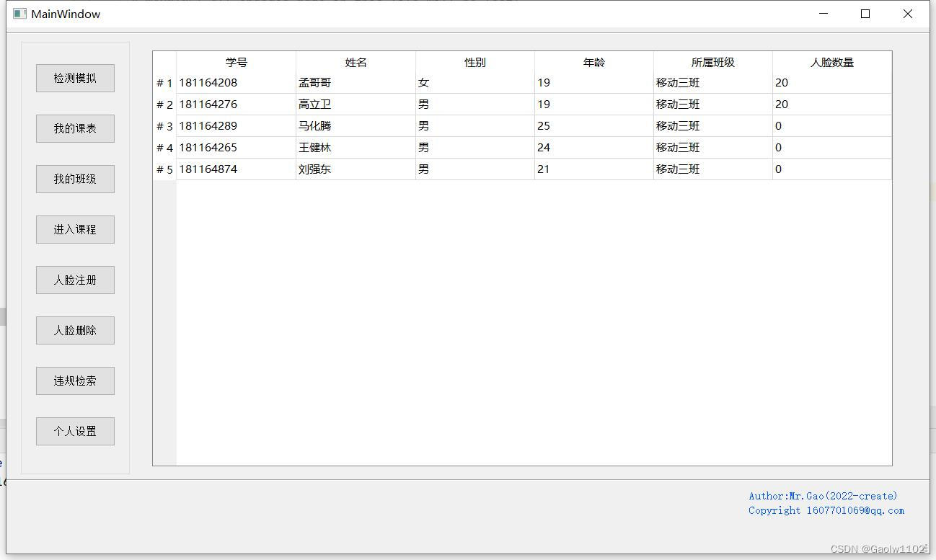Click the 学号 column header

point(237,62)
